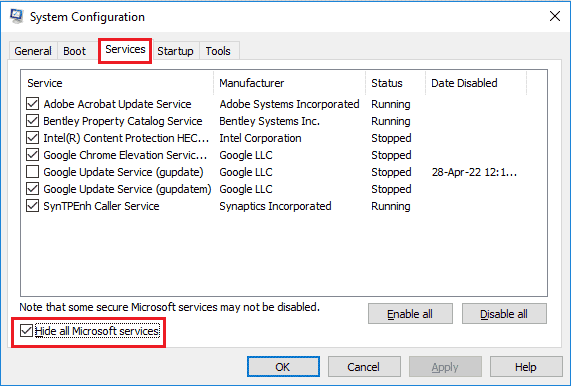Click Running status of Adobe Acrobat service
The image size is (571, 386).
point(391,104)
